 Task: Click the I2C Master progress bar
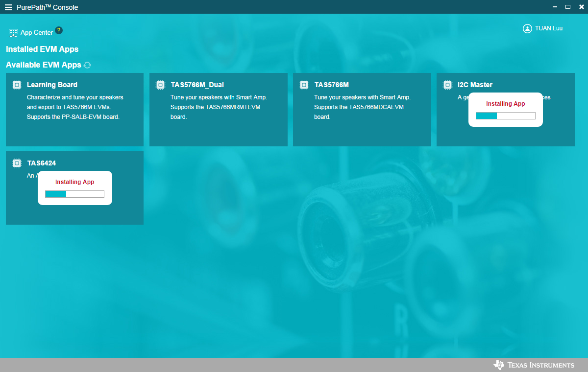tap(505, 116)
